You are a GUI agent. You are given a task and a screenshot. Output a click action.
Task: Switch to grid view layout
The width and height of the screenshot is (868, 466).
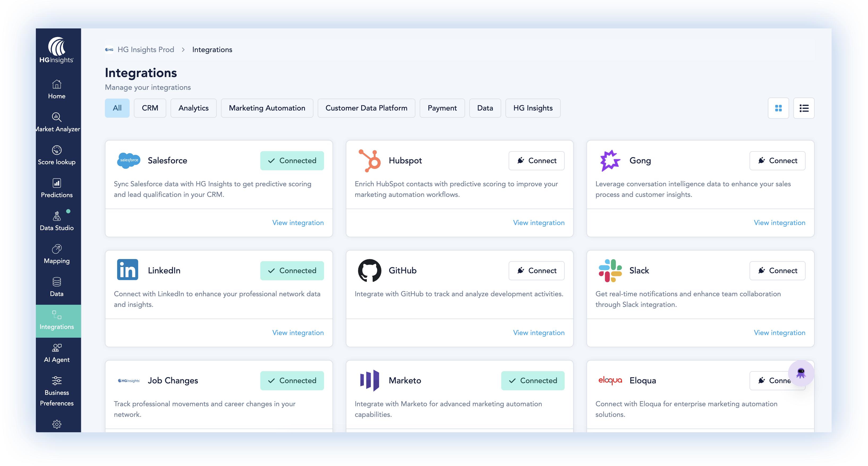[x=778, y=108]
